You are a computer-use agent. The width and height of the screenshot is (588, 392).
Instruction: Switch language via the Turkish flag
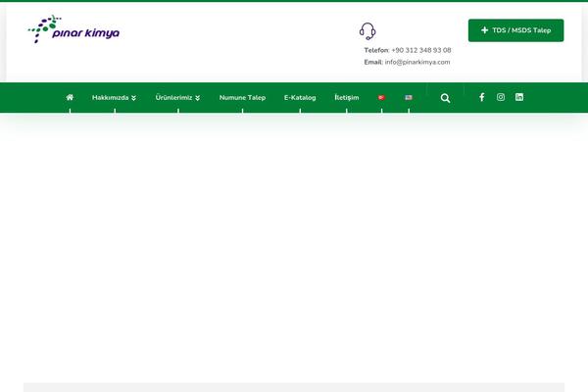(x=381, y=98)
